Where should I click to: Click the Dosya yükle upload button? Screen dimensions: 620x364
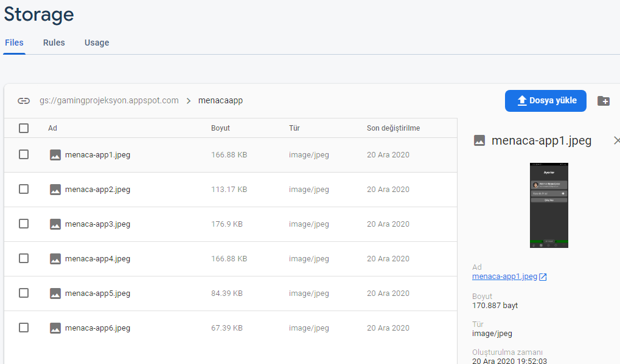point(545,101)
